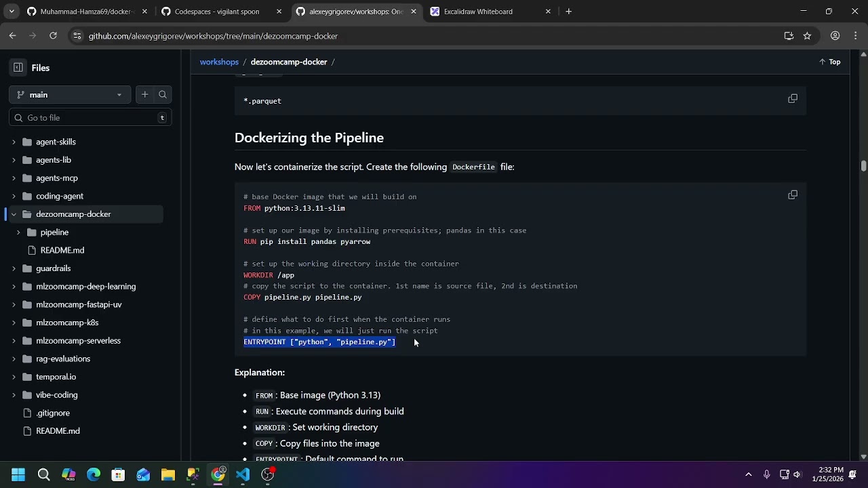Jump to Top of the page

(829, 62)
